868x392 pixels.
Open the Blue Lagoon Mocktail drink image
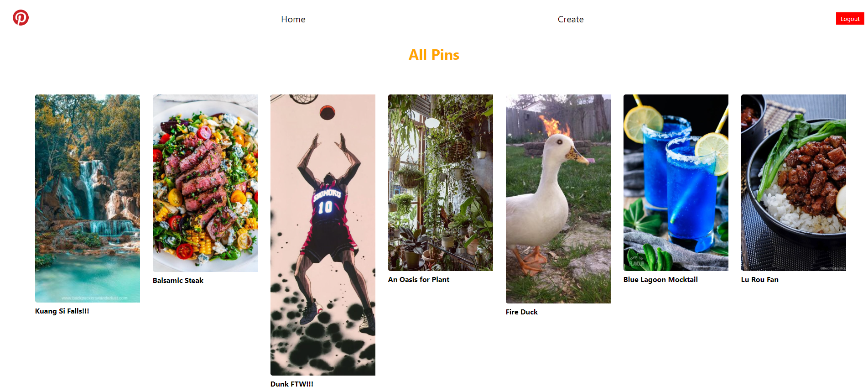[x=676, y=183]
